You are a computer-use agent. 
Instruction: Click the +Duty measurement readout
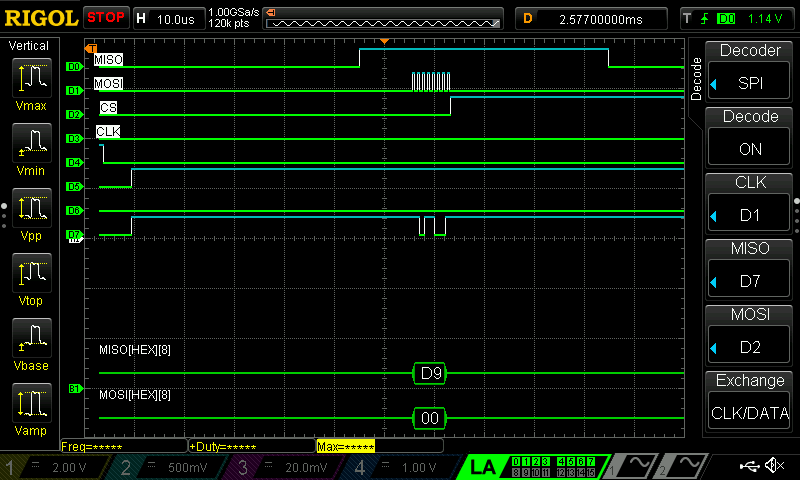point(252,447)
